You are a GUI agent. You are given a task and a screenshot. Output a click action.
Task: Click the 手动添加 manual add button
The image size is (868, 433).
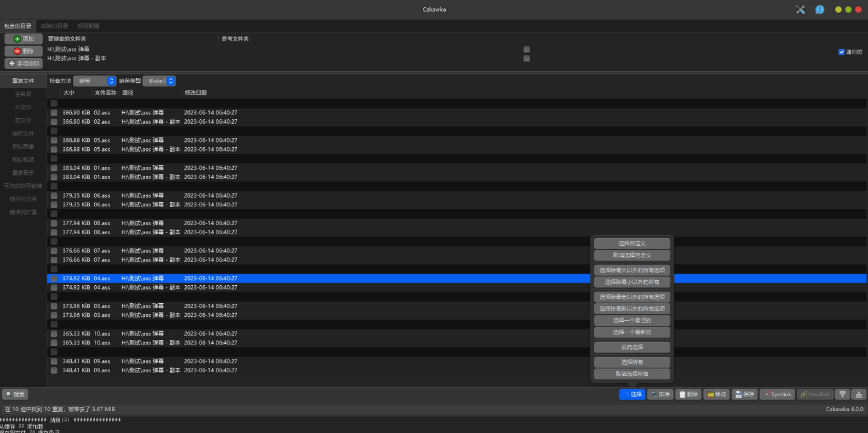point(23,63)
